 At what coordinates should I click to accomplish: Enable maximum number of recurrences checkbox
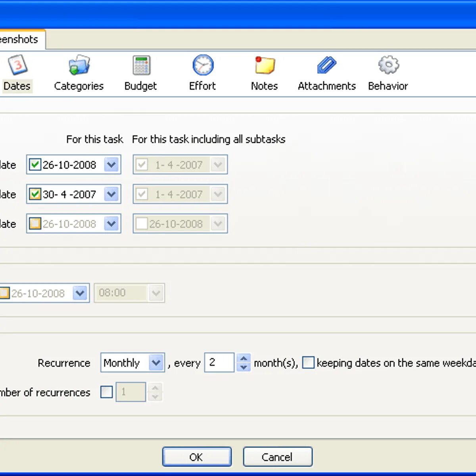click(x=106, y=392)
